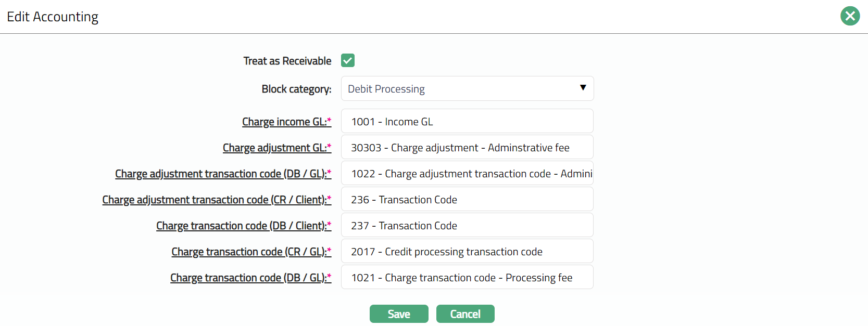The height and width of the screenshot is (326, 868).
Task: Select the 237 - Transaction Code field
Action: (x=467, y=226)
